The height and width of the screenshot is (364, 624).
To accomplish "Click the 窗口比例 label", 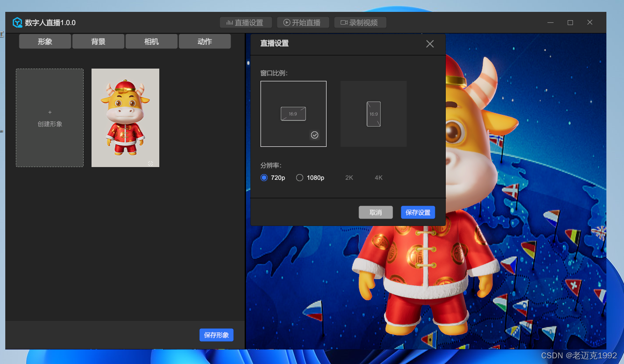I will (x=274, y=73).
